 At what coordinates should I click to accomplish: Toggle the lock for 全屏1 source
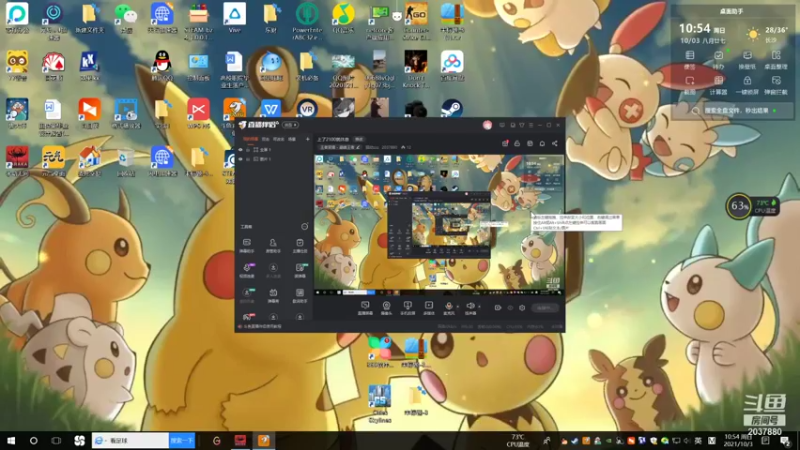click(248, 150)
